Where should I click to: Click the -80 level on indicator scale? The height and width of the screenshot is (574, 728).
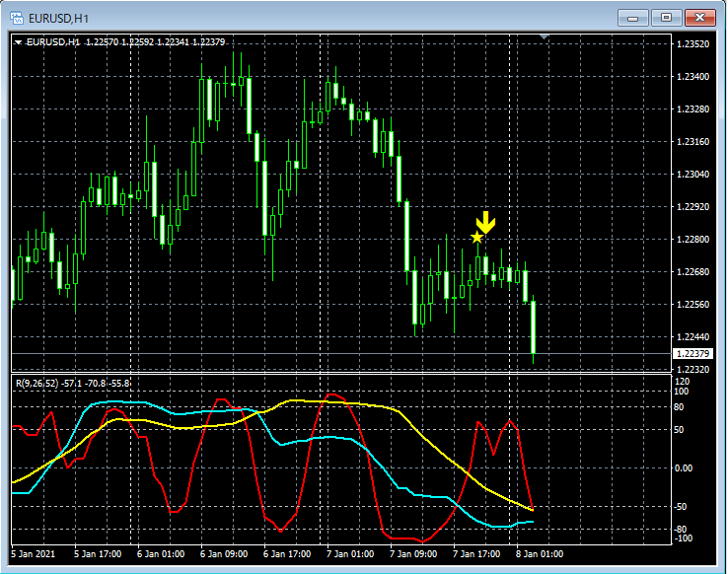click(x=682, y=530)
